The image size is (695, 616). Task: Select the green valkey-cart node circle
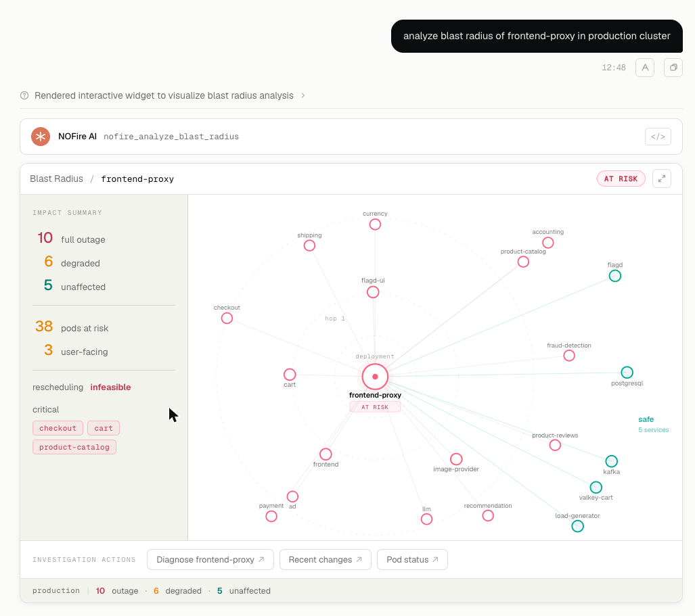tap(596, 487)
